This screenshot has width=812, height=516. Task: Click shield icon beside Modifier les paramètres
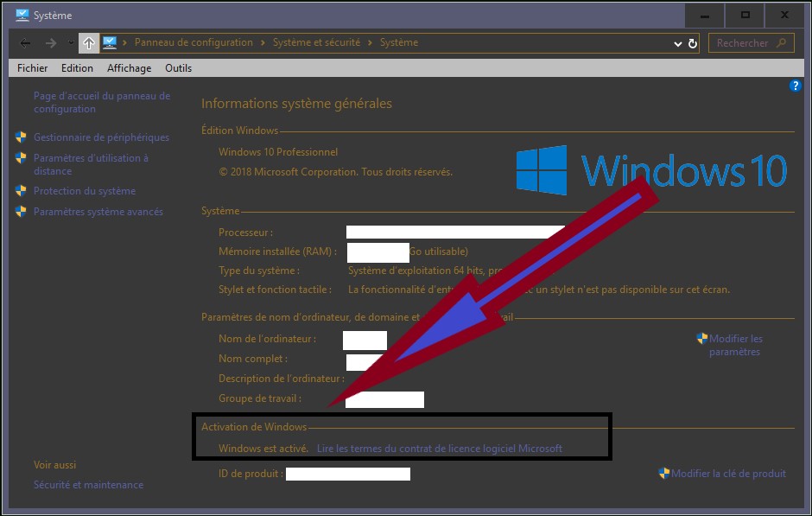pyautogui.click(x=702, y=338)
